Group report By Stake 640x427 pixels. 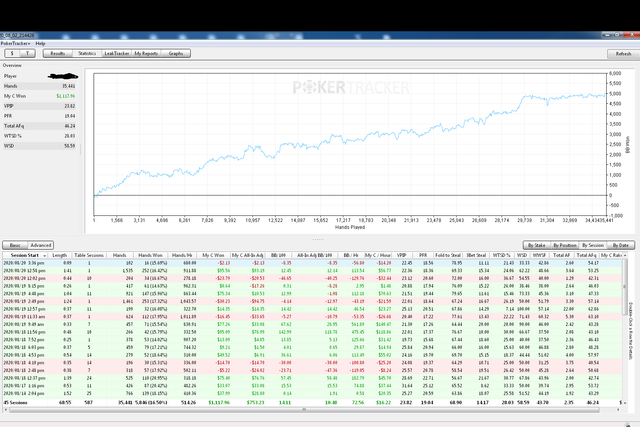(537, 245)
